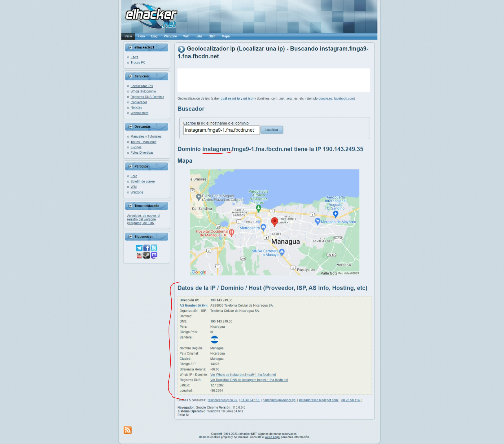
Task: Click the 'cuál es mi ip y mi isp' link
Action: click(x=236, y=99)
